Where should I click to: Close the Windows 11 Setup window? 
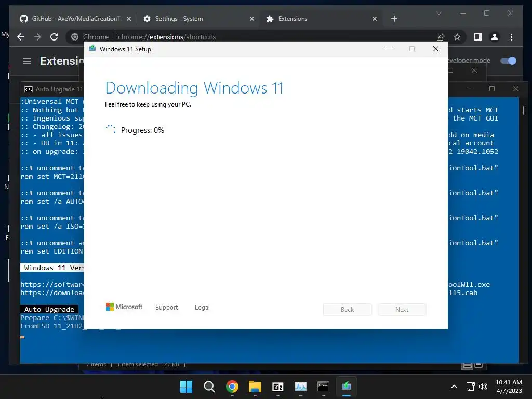click(x=436, y=49)
